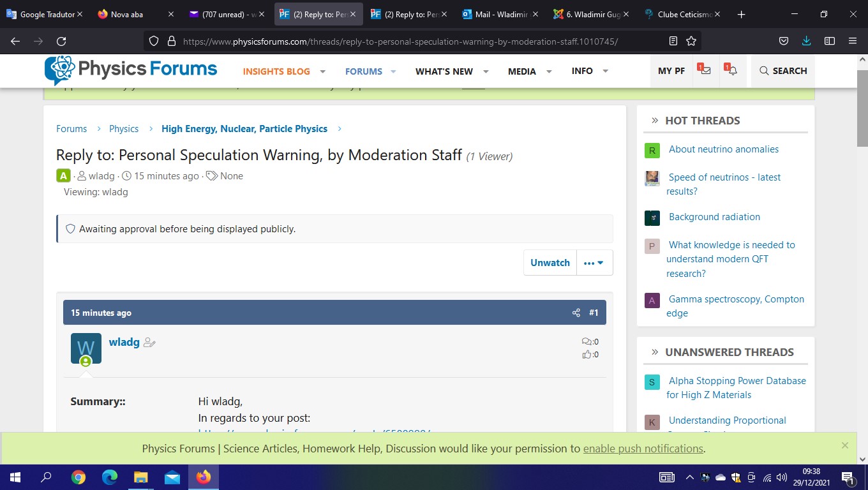Click the browser address bar URL

point(400,41)
